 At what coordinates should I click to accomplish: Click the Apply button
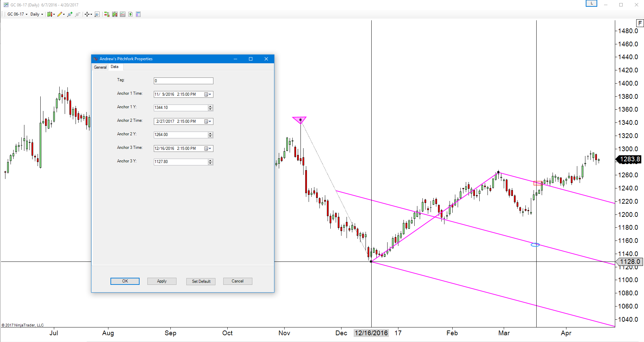[162, 281]
